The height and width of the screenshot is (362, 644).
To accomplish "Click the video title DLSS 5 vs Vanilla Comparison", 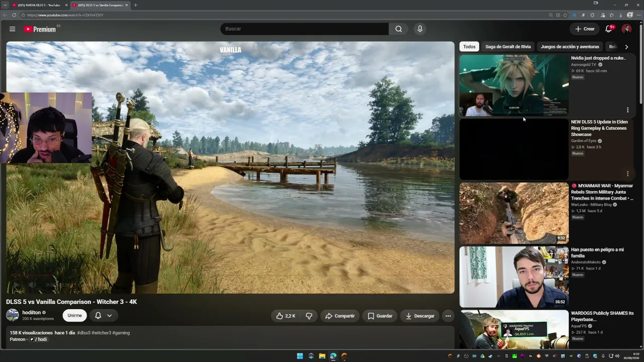I will 71,302.
